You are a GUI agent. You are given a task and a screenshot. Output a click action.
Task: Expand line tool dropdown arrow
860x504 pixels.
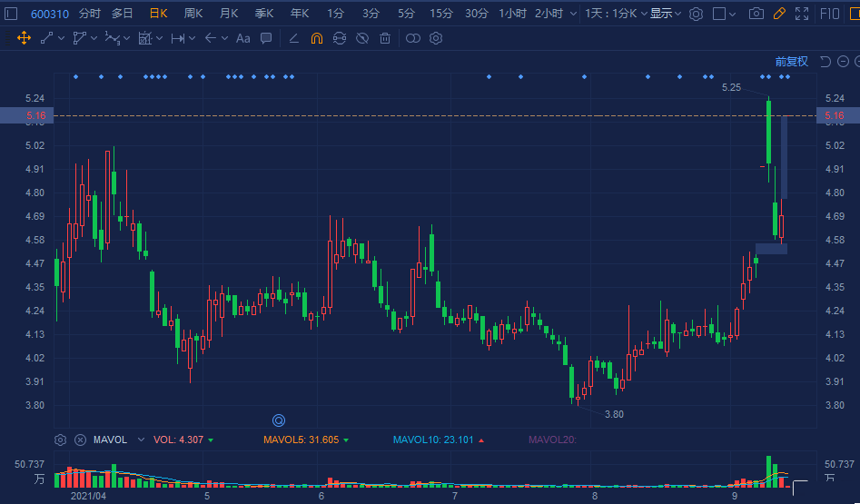pos(61,38)
